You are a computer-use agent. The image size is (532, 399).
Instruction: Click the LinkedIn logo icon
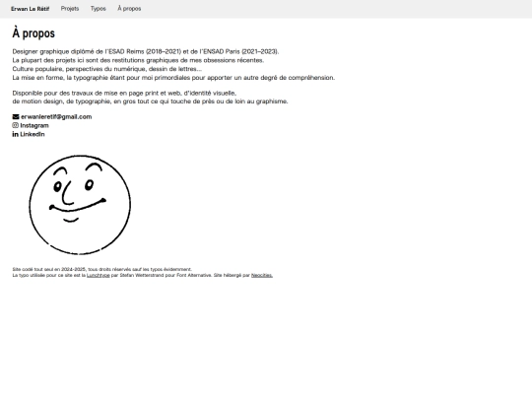point(15,134)
